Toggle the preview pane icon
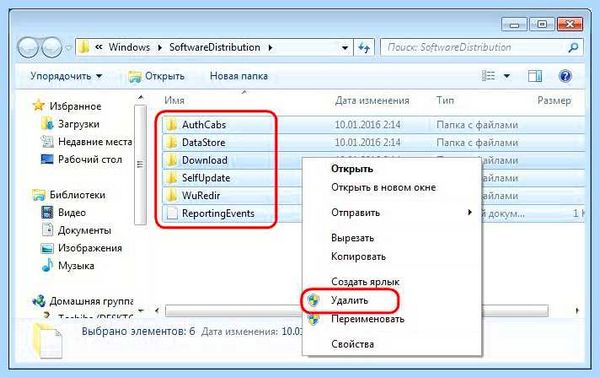Screen dimensions: 600x378 535,76
